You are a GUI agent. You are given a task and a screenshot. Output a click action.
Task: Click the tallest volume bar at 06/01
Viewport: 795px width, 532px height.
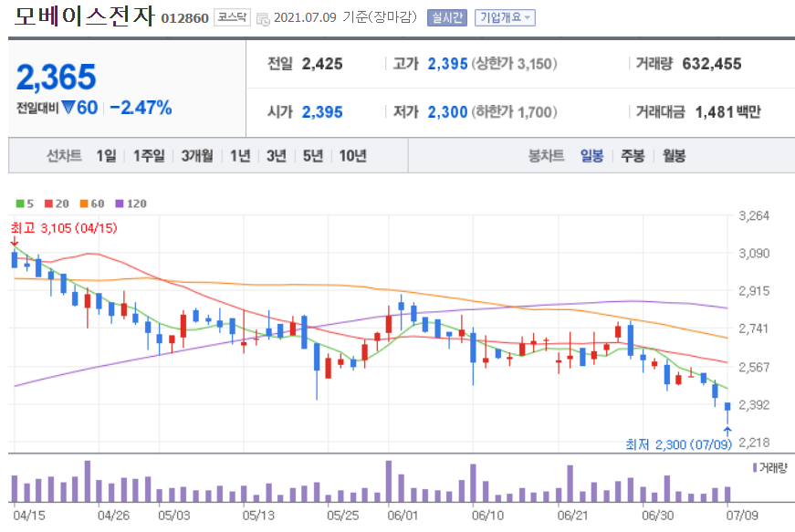pyautogui.click(x=389, y=481)
